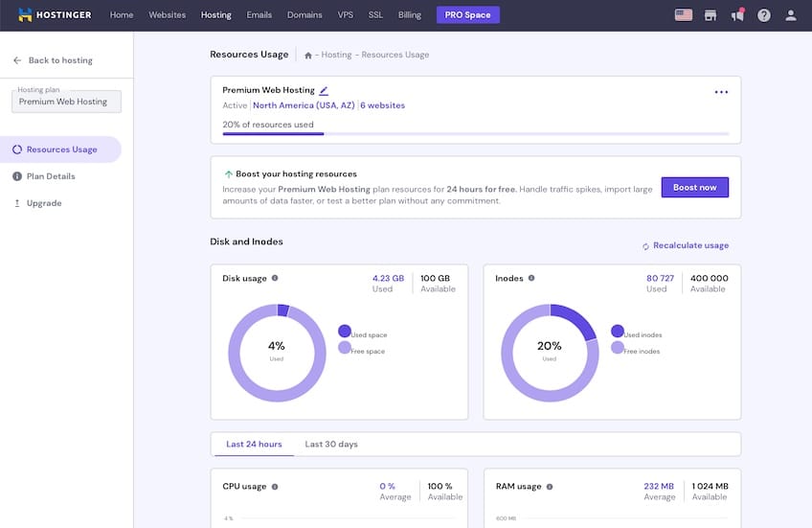
Task: Click the home icon in breadcrumb
Action: coord(308,56)
